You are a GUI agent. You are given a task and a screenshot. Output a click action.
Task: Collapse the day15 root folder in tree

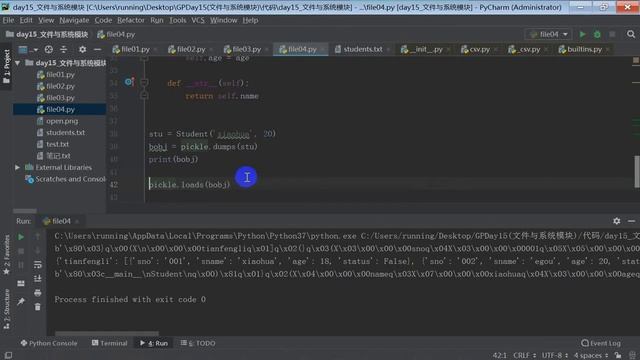18,63
